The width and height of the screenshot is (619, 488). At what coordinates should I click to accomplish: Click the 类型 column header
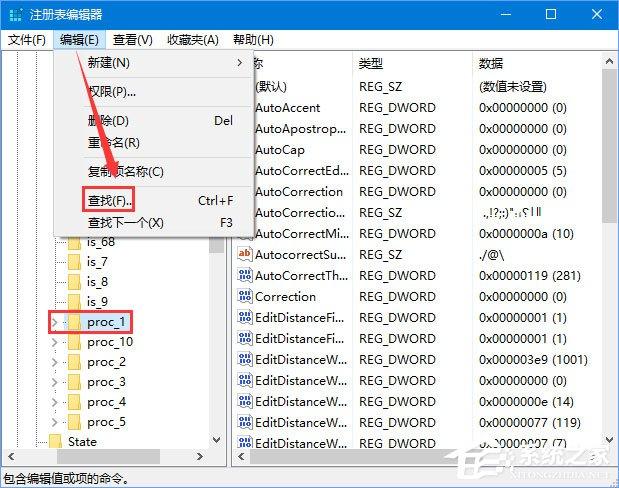(371, 63)
